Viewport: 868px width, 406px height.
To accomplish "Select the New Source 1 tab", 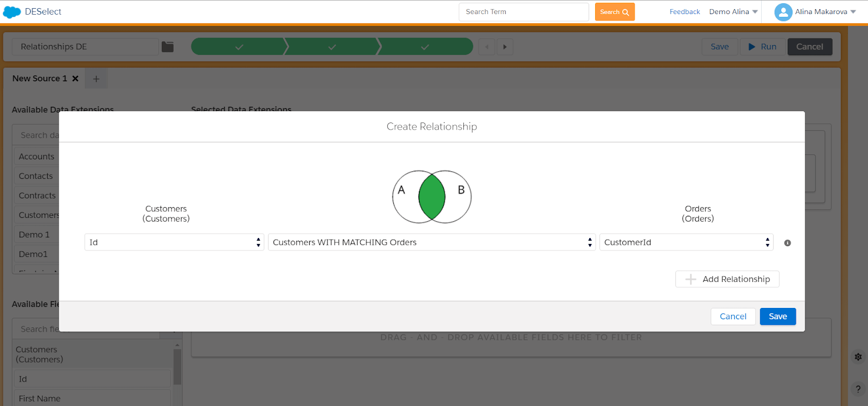I will 40,79.
